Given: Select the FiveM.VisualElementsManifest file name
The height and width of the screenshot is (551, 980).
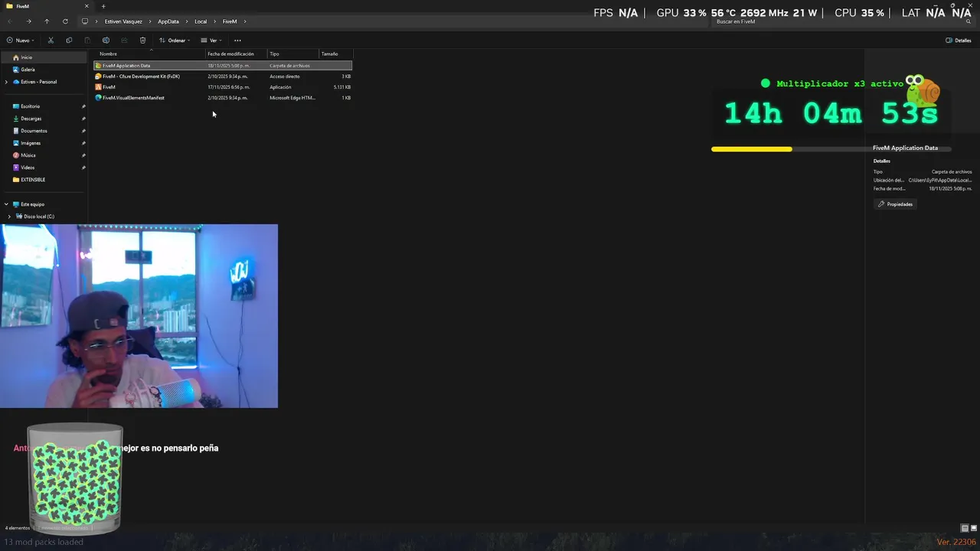Looking at the screenshot, I should click(x=133, y=98).
